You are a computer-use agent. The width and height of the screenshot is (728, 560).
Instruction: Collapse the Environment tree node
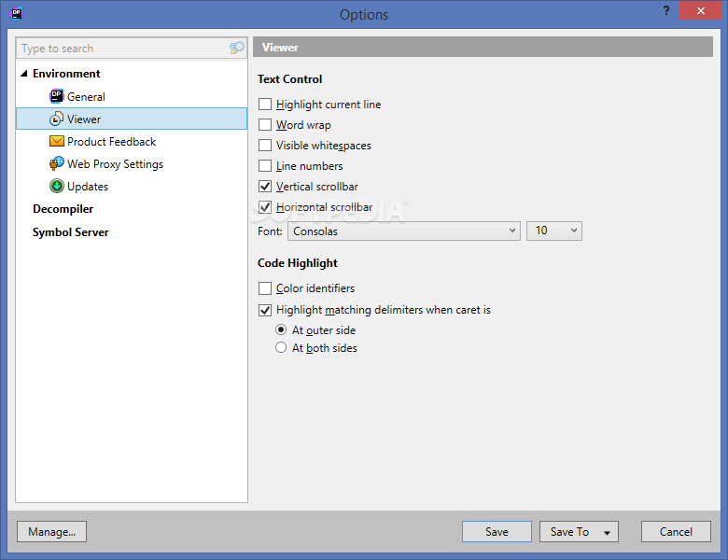coord(23,74)
